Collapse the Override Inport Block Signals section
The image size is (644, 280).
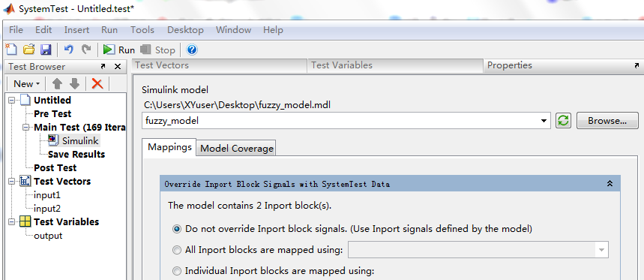tap(610, 184)
